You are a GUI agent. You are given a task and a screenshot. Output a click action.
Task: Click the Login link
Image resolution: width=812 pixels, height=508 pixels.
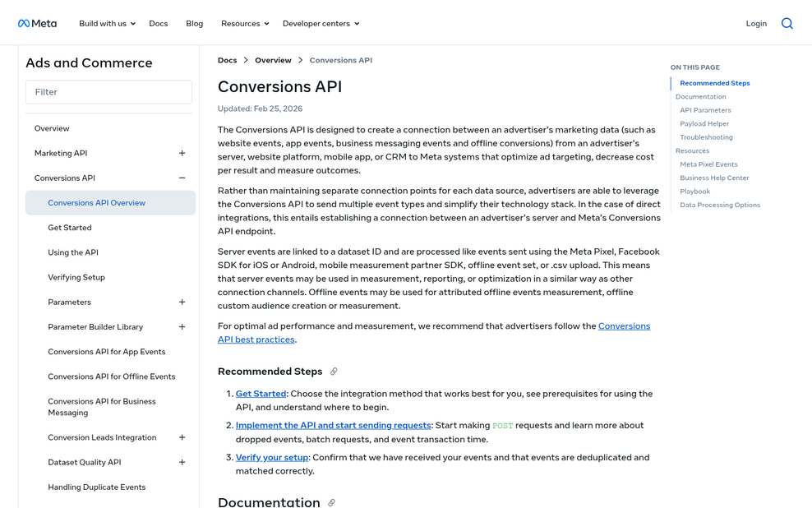point(756,23)
